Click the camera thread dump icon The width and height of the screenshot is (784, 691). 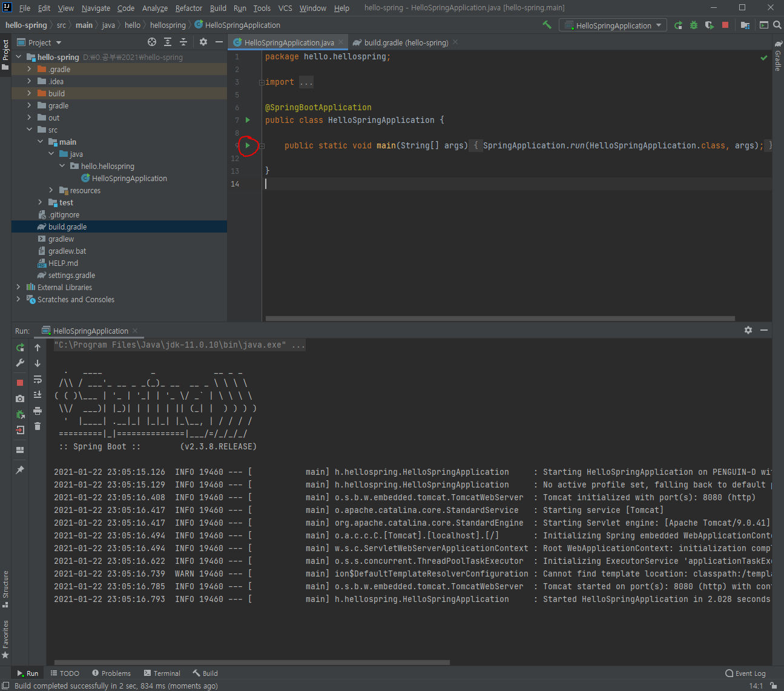coord(20,398)
